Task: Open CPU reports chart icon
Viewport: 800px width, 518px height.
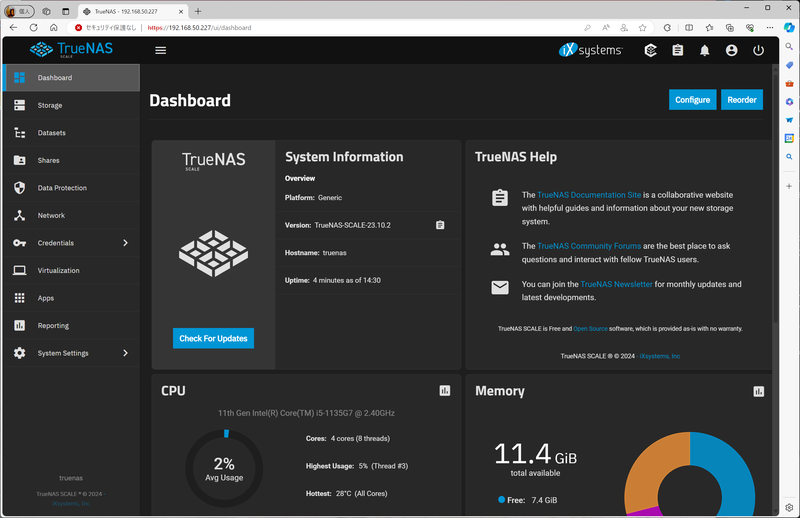Action: 445,391
